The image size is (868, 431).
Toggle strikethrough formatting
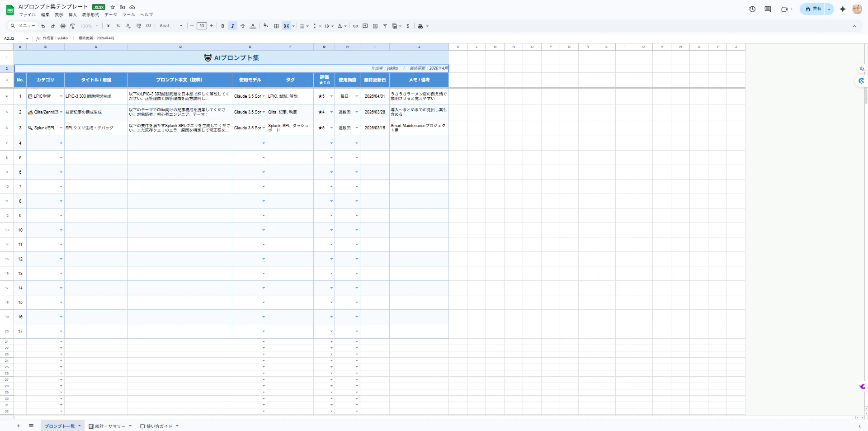tap(243, 26)
